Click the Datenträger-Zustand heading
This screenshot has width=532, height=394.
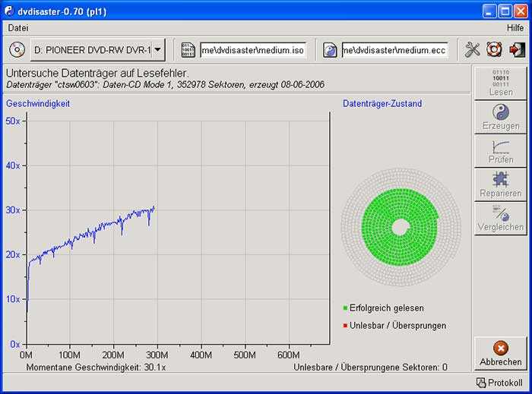[382, 104]
